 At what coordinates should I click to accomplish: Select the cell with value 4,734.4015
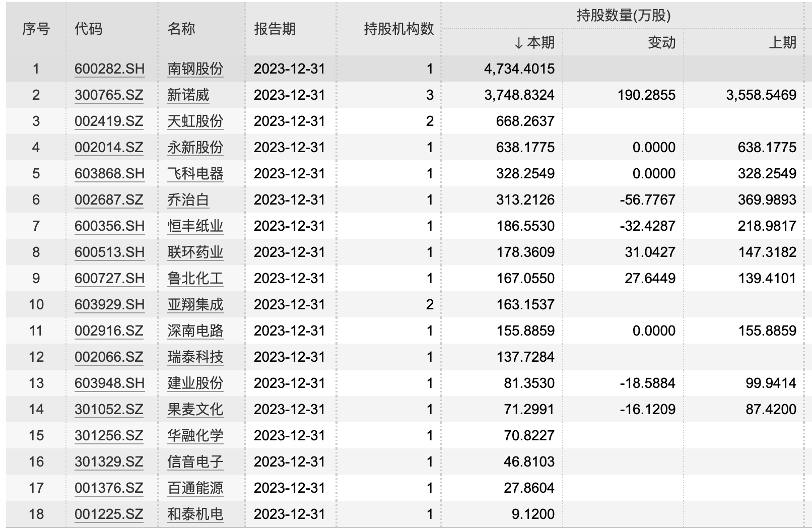(x=519, y=69)
